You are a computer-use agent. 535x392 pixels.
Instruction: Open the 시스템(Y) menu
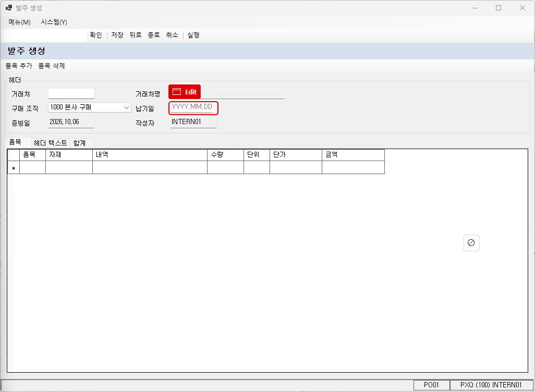pyautogui.click(x=54, y=22)
